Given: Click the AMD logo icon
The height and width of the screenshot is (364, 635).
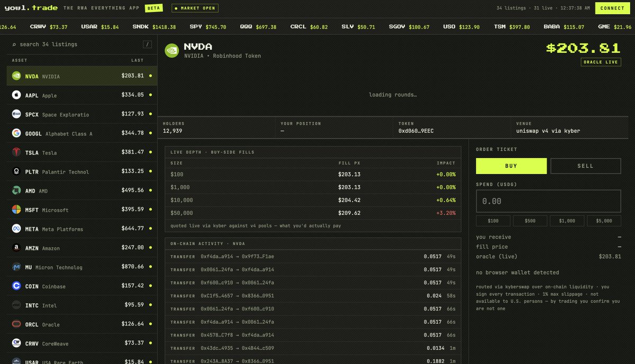Looking at the screenshot, I should pyautogui.click(x=16, y=190).
